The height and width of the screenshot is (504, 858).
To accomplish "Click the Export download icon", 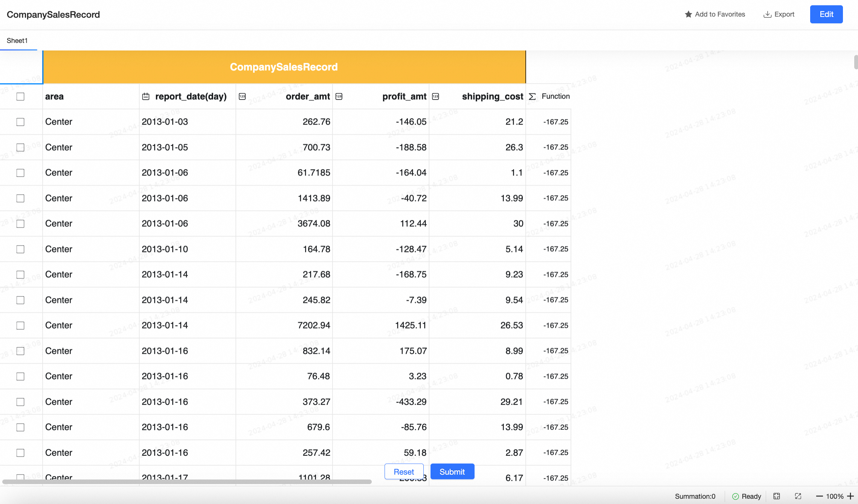I will 767,14.
